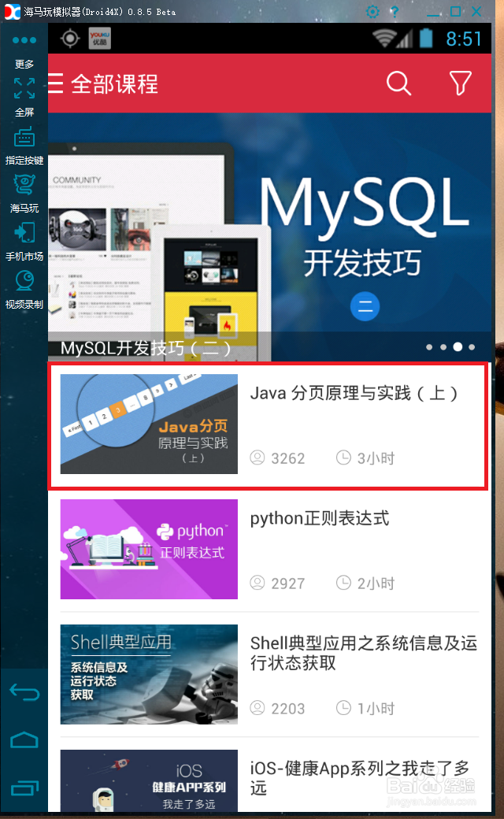Click the 全部课程 header title
Image resolution: width=504 pixels, height=819 pixels.
click(x=114, y=83)
